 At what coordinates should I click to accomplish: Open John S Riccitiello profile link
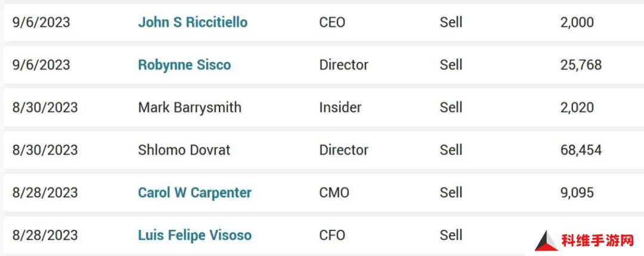(193, 22)
